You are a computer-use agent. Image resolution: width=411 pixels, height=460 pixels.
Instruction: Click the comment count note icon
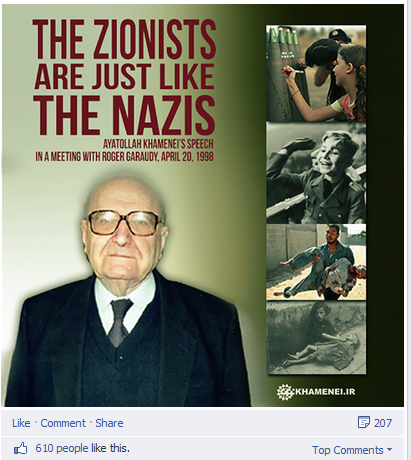(x=364, y=422)
